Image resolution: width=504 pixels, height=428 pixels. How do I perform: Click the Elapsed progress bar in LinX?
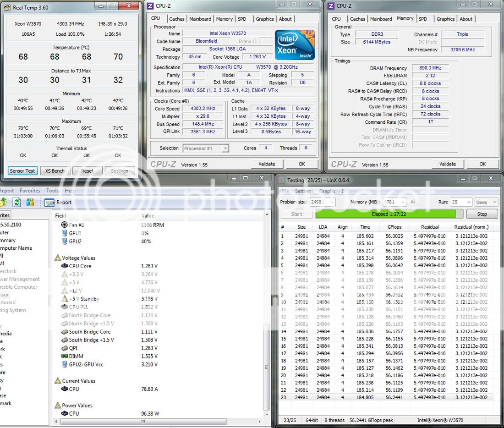[x=389, y=214]
